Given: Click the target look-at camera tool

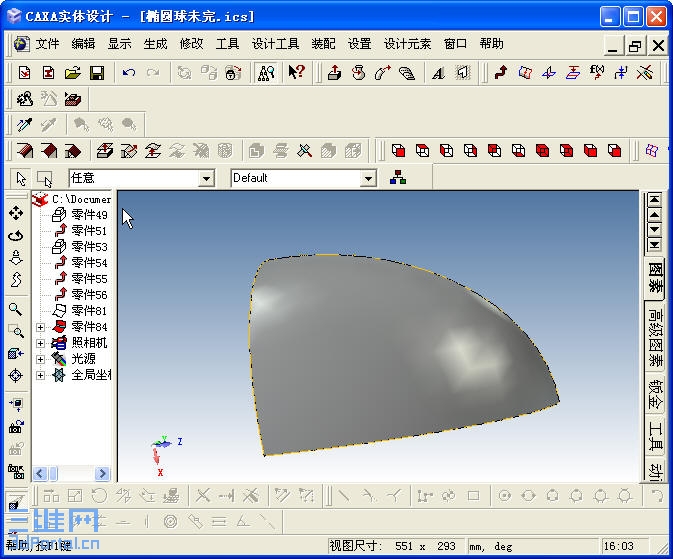Looking at the screenshot, I should coord(16,376).
